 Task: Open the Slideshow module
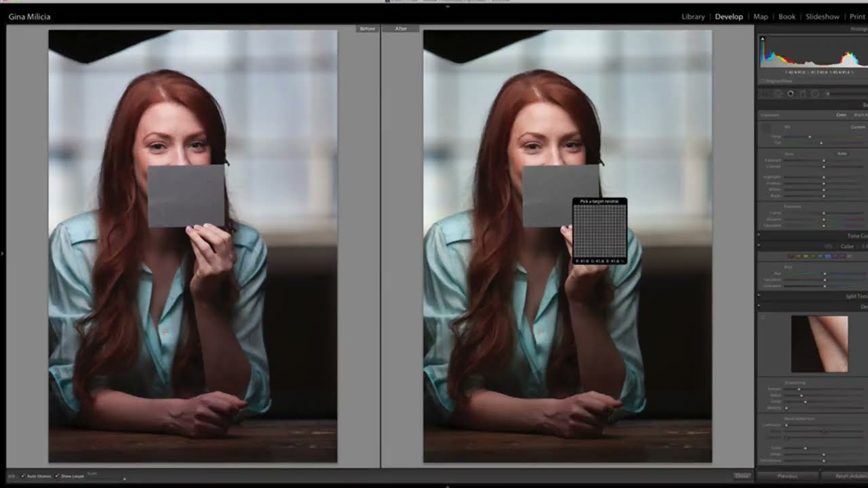[x=823, y=16]
